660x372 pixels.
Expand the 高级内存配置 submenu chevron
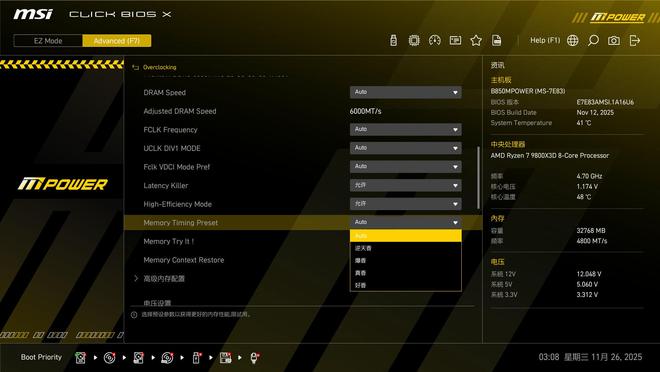click(136, 278)
